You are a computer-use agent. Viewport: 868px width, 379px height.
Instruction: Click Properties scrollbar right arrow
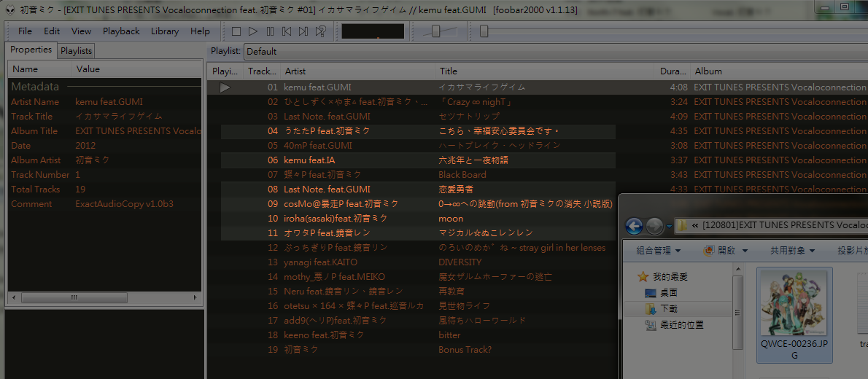tap(195, 297)
